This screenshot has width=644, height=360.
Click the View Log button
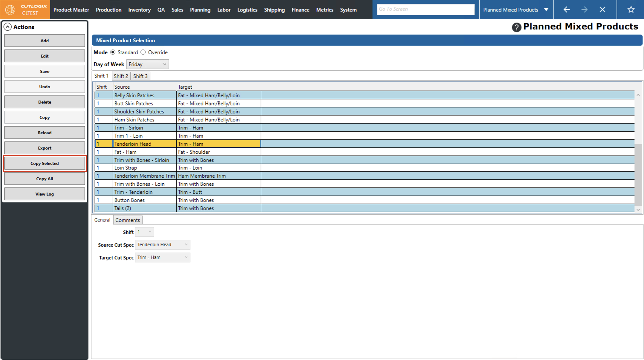tap(45, 194)
